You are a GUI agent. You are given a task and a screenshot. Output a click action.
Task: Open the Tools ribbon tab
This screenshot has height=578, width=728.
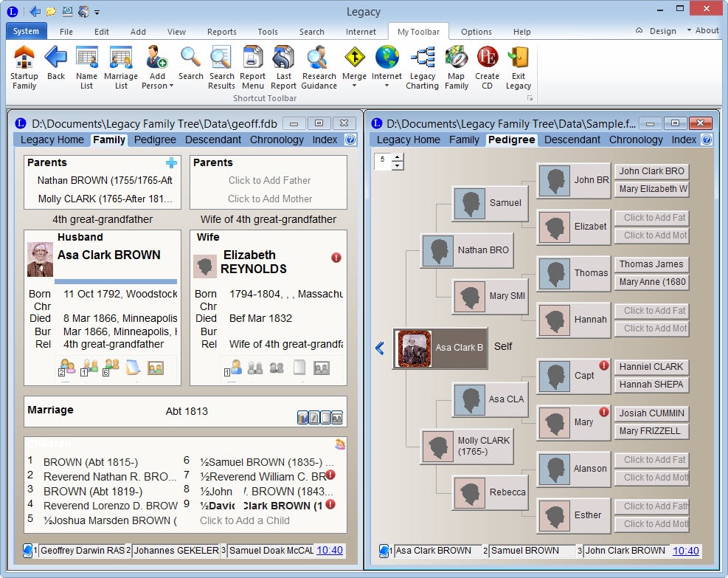click(x=268, y=32)
